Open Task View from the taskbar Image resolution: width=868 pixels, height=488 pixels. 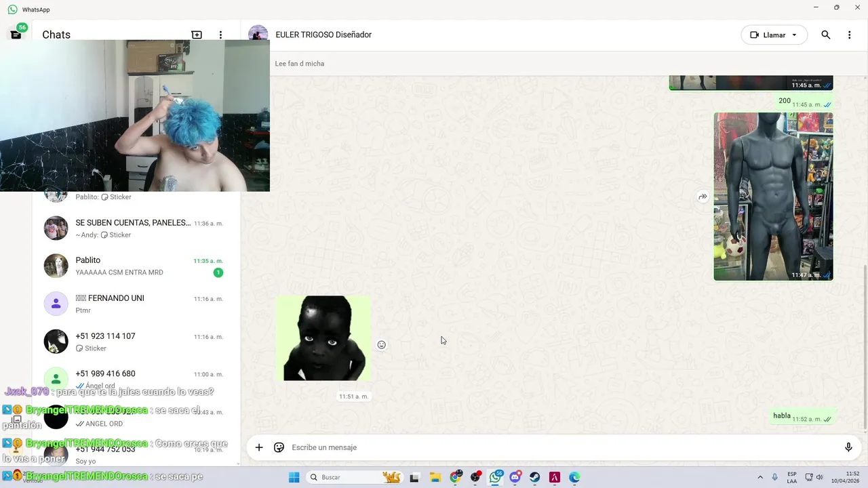414,477
